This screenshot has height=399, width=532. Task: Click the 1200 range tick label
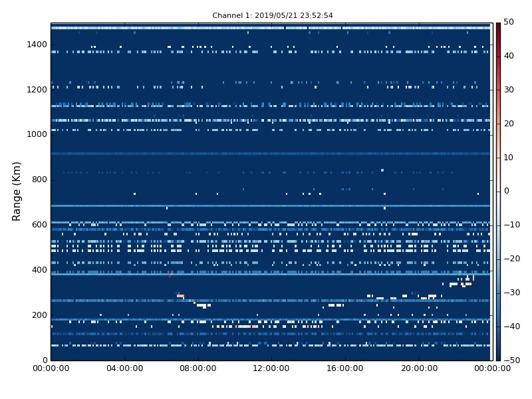[x=37, y=90]
